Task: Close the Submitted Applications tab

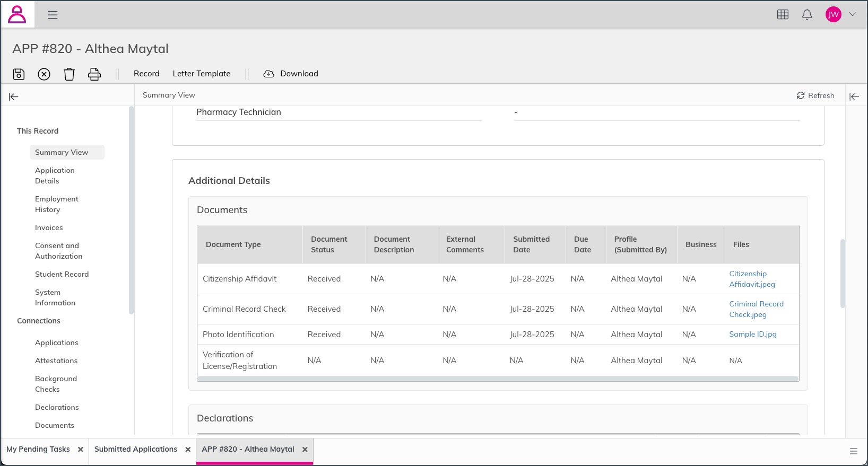Action: point(188,450)
